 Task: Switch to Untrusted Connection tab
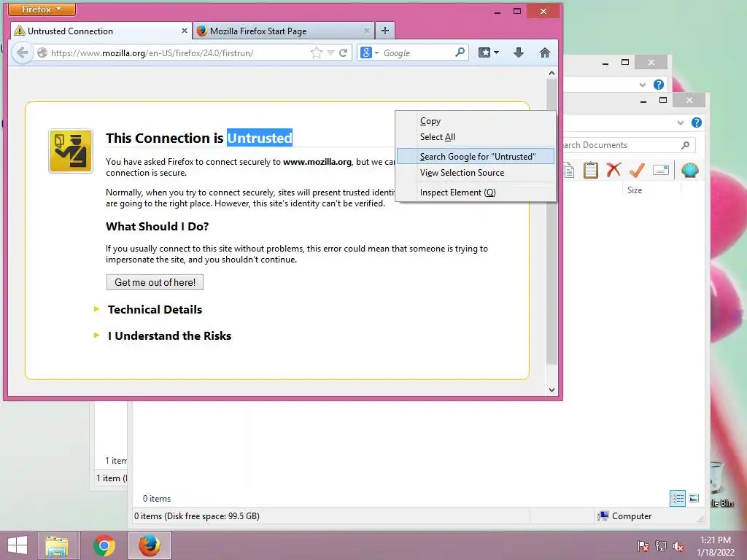coord(101,31)
